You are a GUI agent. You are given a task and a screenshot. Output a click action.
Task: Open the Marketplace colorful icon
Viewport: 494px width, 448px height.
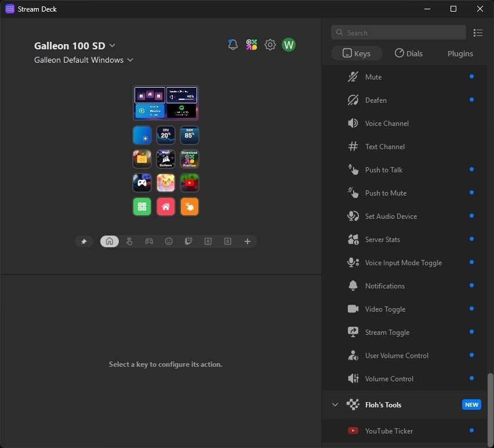point(252,45)
